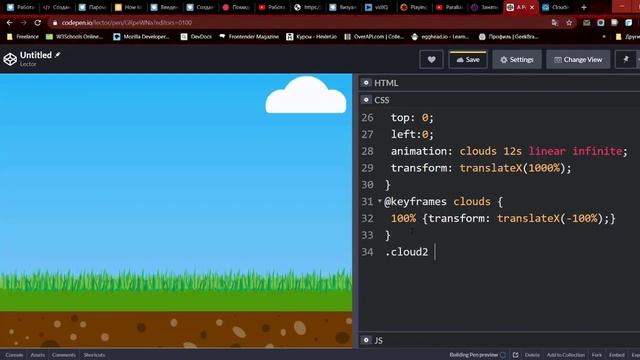Go back in browser
The image size is (640, 360).
coord(9,23)
